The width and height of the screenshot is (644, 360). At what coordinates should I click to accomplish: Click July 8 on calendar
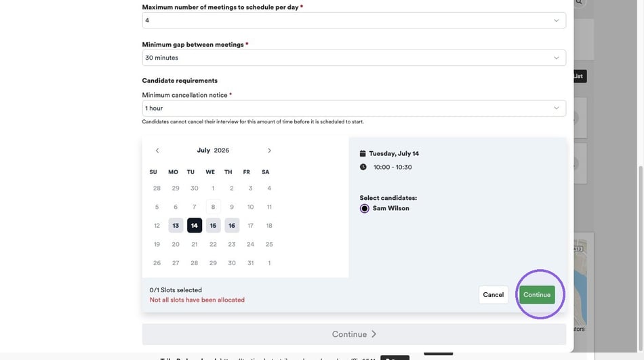pos(213,207)
